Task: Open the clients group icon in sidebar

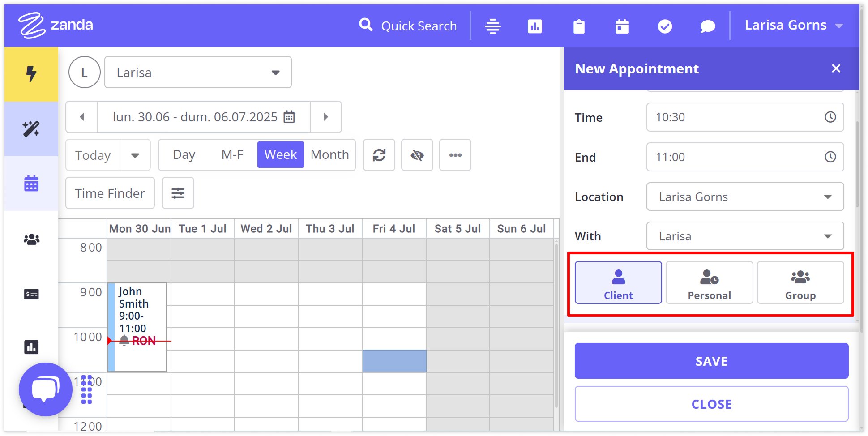Action: click(31, 239)
